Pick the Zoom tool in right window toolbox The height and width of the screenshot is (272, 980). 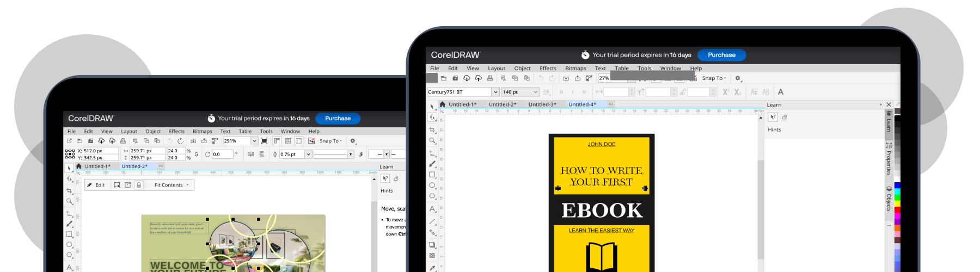(x=432, y=141)
